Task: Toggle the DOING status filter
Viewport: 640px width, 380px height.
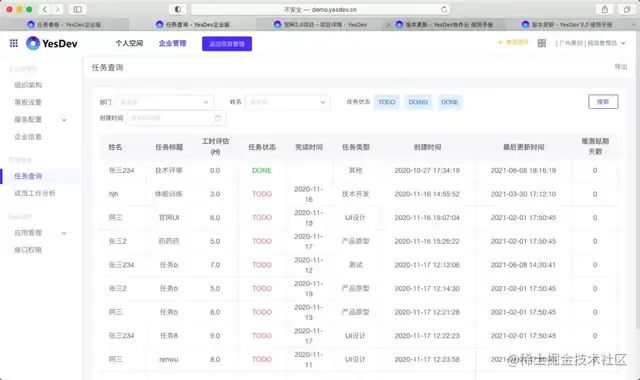Action: (x=418, y=102)
